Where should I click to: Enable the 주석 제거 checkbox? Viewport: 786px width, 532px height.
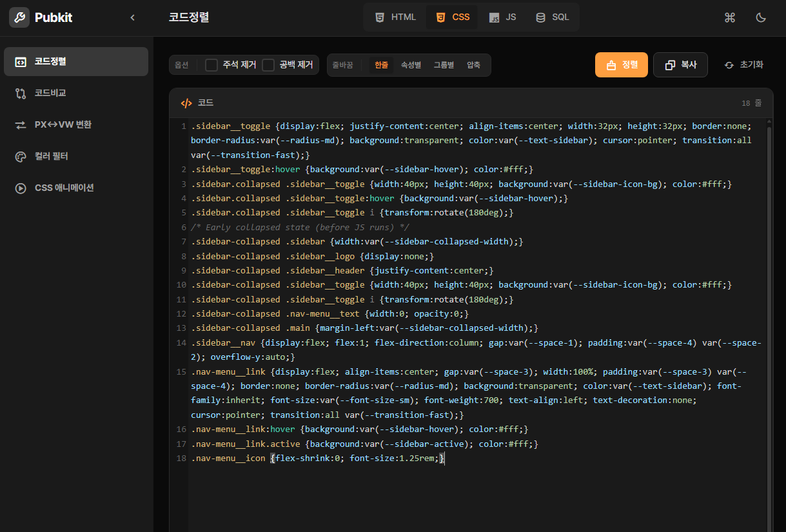211,64
